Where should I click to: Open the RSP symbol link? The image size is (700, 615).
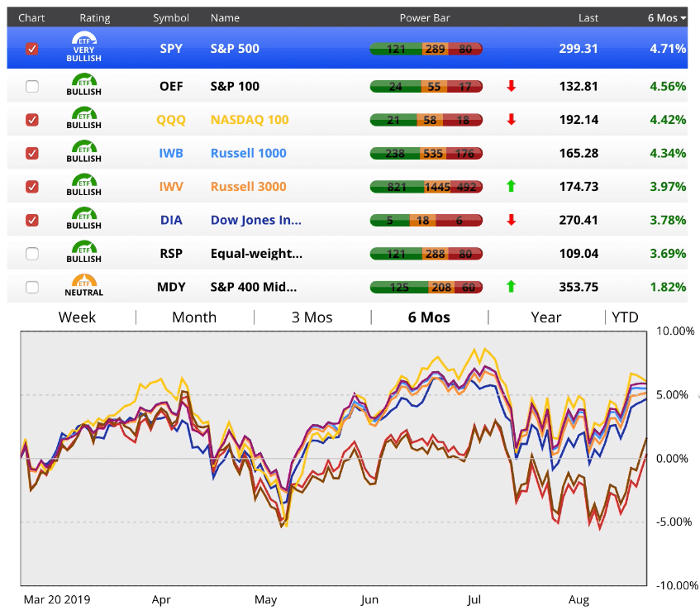point(171,254)
